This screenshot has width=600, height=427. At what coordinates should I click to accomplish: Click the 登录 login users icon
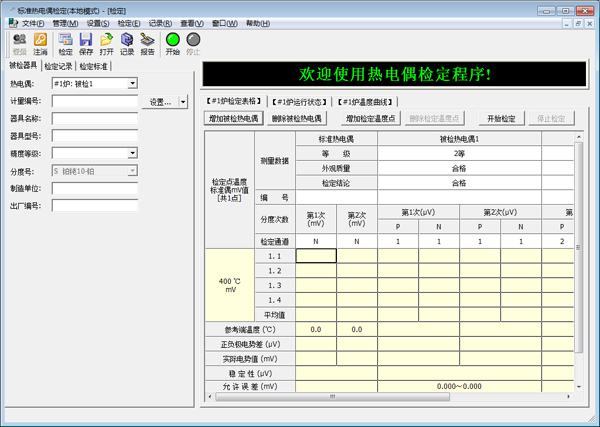tap(19, 39)
